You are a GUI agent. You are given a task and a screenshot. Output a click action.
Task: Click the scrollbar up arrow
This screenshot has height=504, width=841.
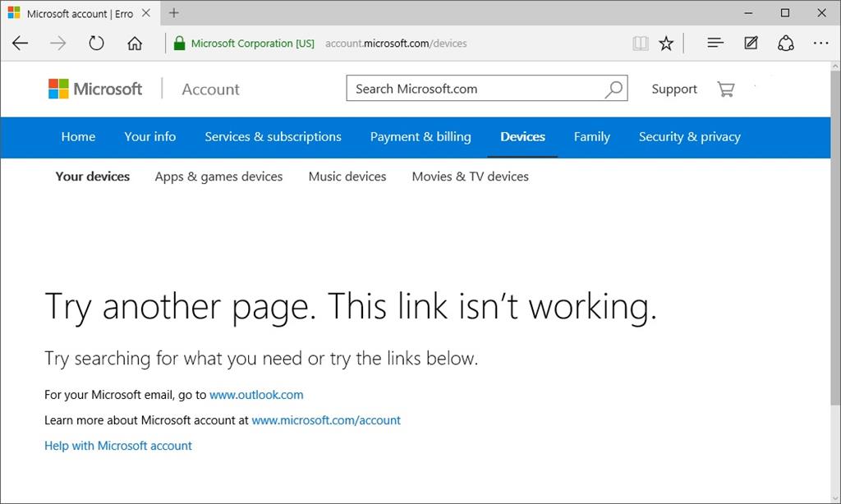click(x=835, y=66)
